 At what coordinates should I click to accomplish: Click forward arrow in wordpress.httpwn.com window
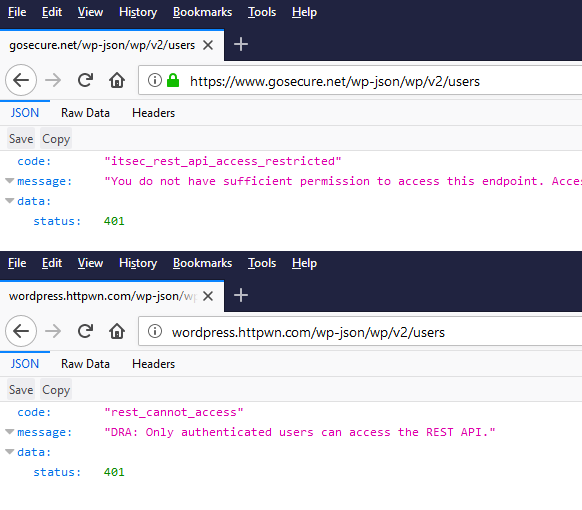[x=53, y=331]
